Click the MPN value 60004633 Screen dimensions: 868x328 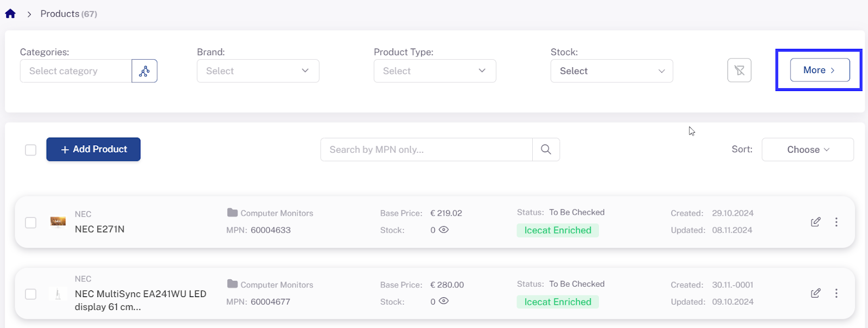[271, 230]
